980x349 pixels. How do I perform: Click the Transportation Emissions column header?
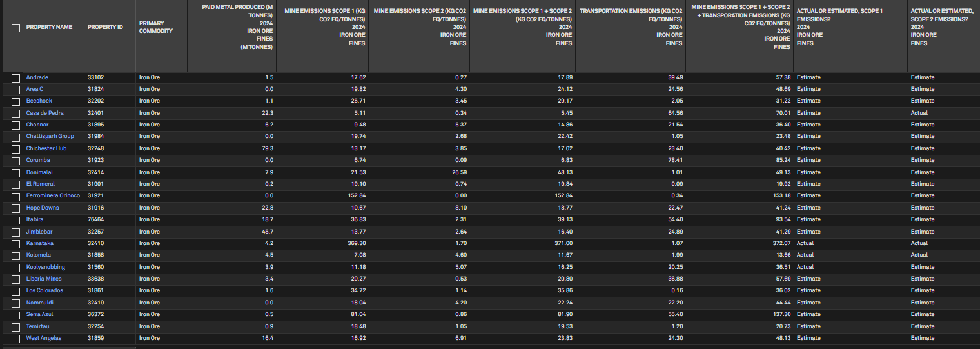[631, 27]
